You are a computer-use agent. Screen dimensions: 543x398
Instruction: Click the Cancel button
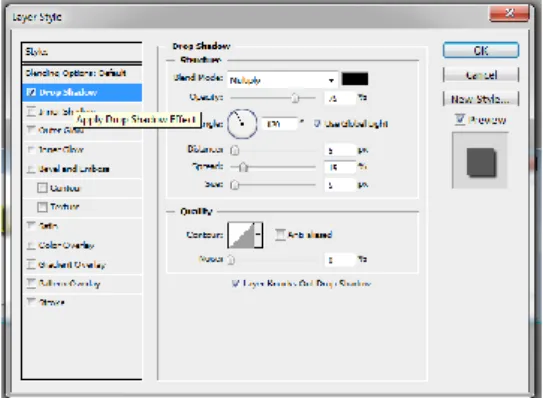point(481,75)
